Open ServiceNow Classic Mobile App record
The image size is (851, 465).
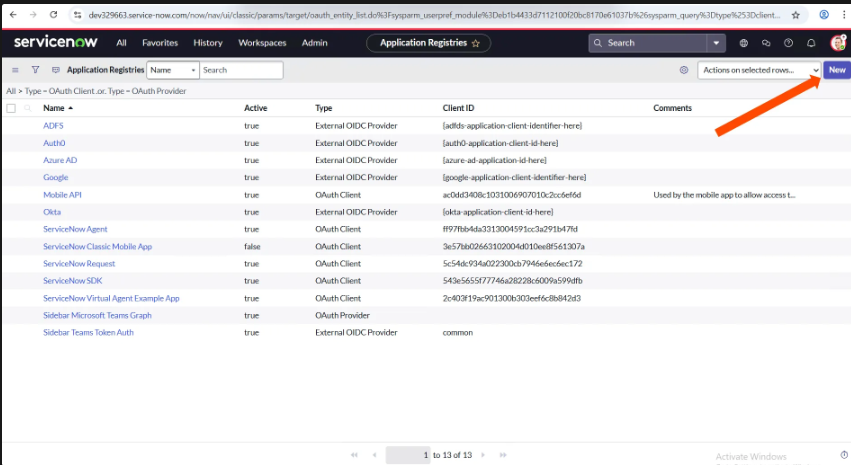[x=97, y=246]
